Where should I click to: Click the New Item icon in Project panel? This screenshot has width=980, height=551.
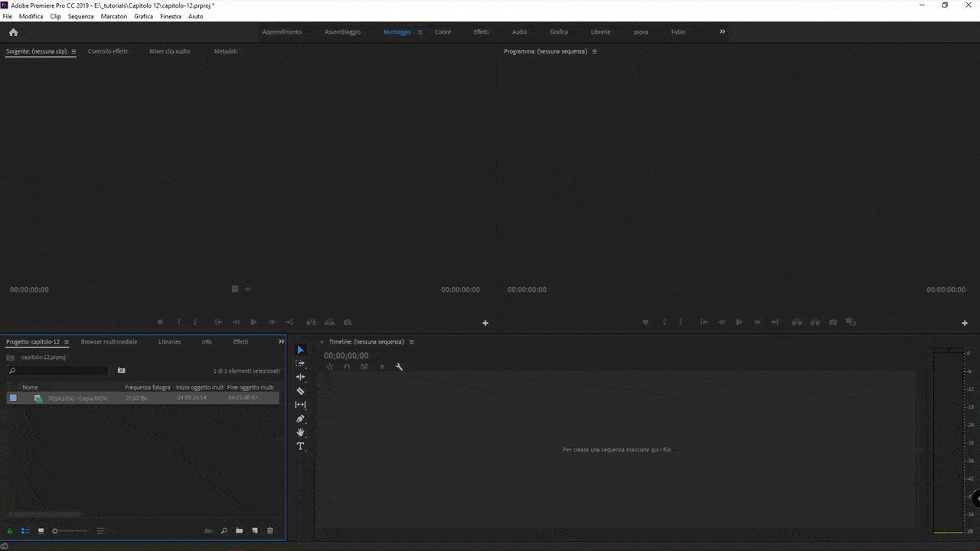point(254,530)
